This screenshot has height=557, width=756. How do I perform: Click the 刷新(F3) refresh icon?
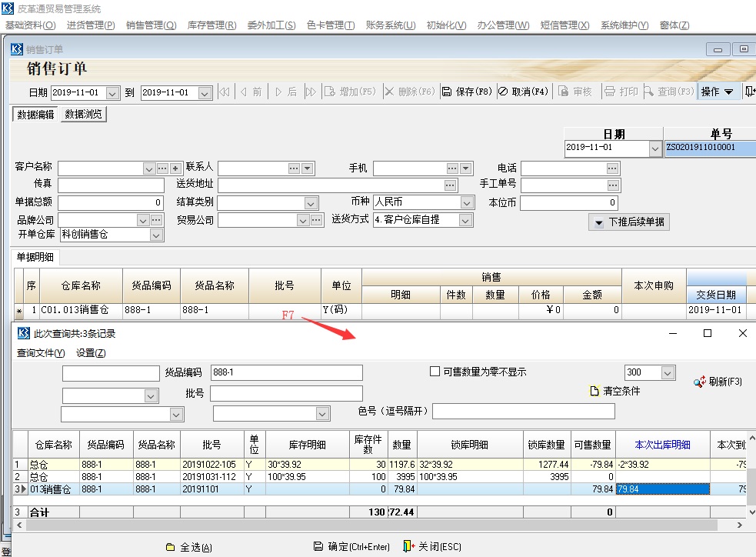tap(700, 382)
